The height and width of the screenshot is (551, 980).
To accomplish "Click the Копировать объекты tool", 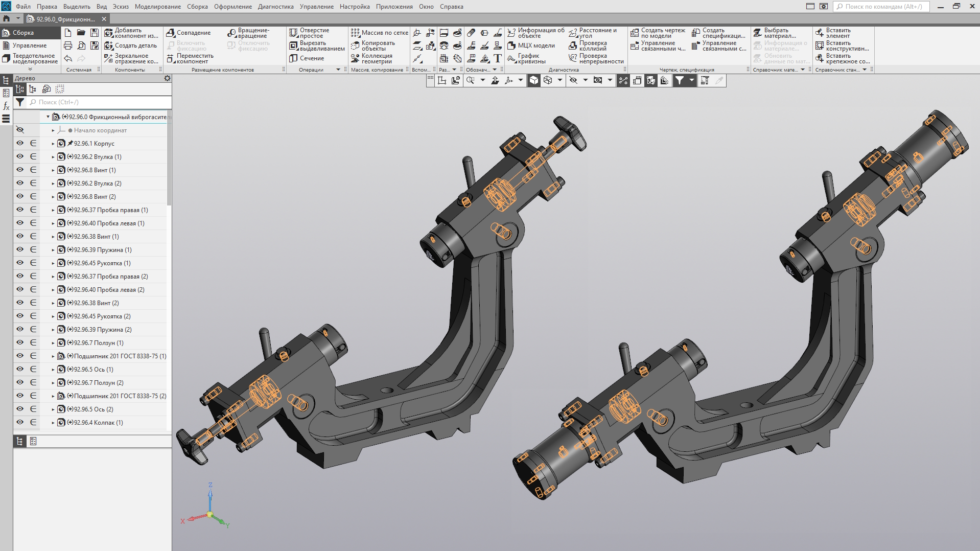I will 373,45.
